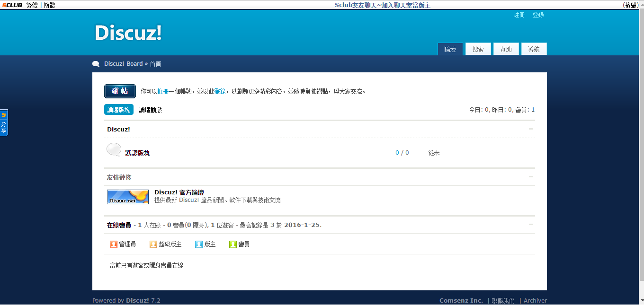The height and width of the screenshot is (305, 644).
Task: Open the 分享 share side tab
Action: [x=4, y=123]
